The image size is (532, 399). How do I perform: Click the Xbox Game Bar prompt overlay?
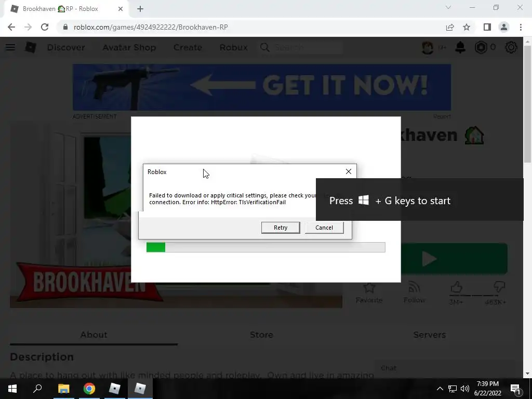coord(420,199)
